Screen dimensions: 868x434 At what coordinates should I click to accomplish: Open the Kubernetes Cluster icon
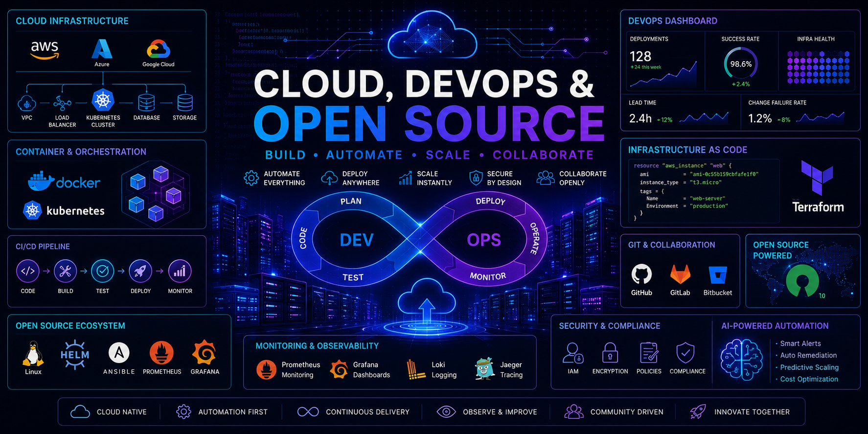(103, 100)
